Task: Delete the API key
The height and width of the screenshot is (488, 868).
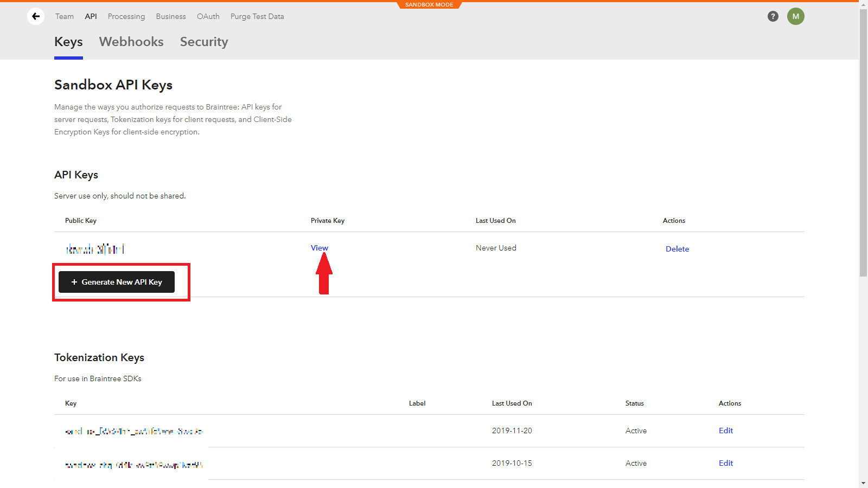Action: click(678, 249)
